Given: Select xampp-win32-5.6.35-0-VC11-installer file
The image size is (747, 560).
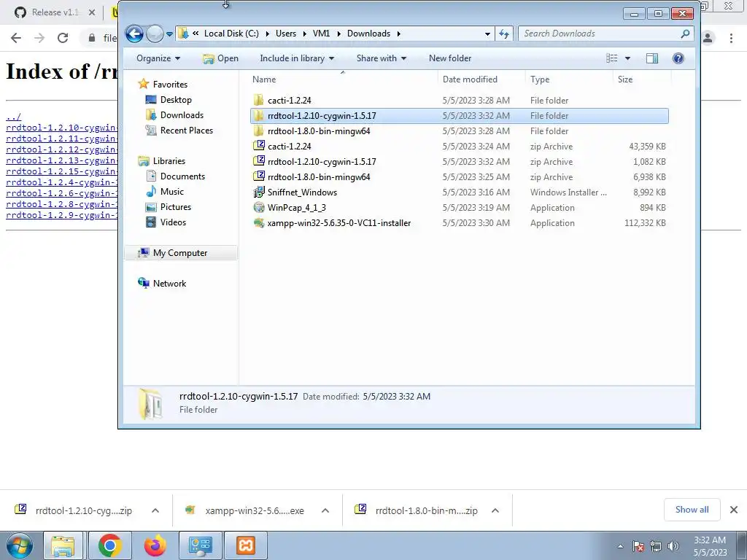Looking at the screenshot, I should [338, 223].
